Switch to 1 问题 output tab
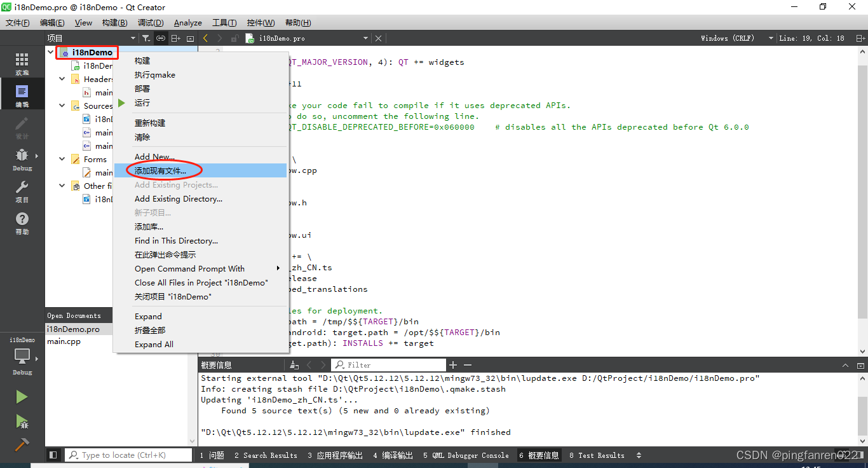This screenshot has height=468, width=868. click(212, 455)
